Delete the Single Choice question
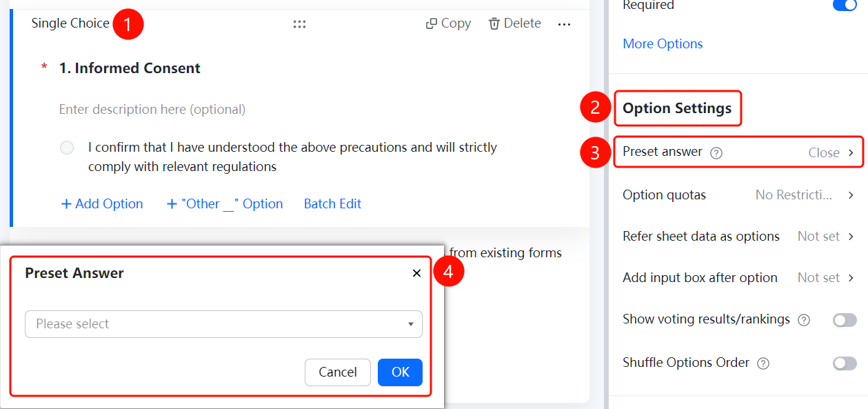 click(x=514, y=23)
